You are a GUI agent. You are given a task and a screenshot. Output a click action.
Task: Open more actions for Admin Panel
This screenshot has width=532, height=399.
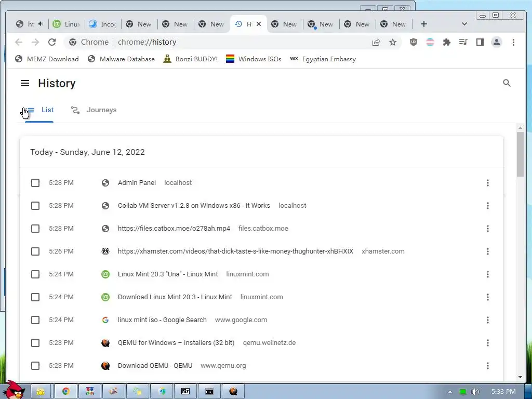click(x=487, y=183)
